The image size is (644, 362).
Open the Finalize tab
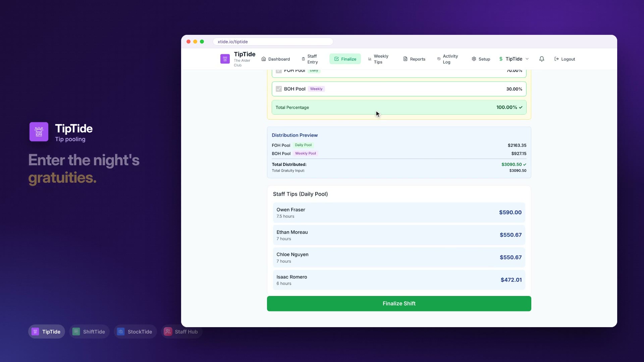click(x=345, y=59)
